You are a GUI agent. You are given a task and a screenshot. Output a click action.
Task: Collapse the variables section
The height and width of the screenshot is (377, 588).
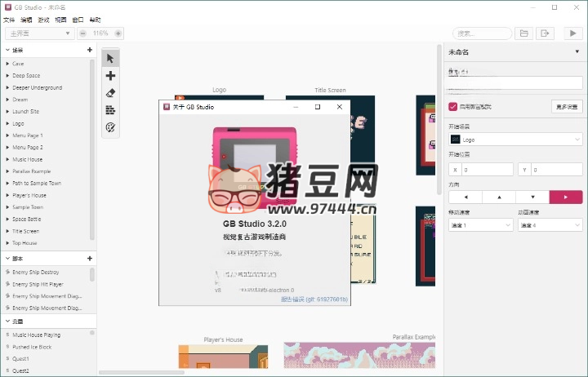point(7,322)
